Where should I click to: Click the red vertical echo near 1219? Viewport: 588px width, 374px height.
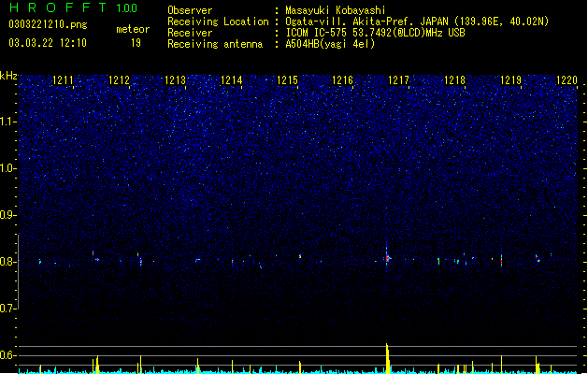coord(501,260)
